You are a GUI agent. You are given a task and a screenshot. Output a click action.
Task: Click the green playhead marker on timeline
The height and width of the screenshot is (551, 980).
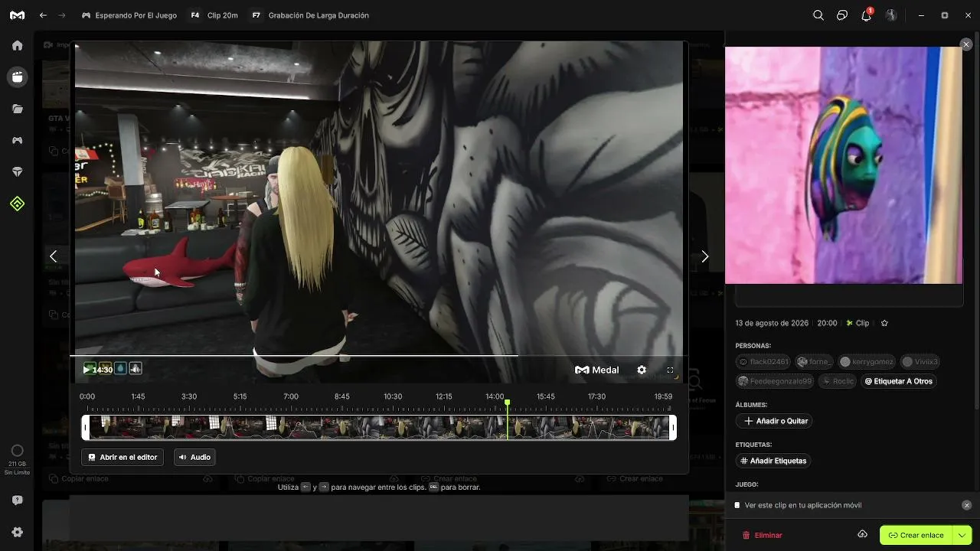[x=507, y=403]
